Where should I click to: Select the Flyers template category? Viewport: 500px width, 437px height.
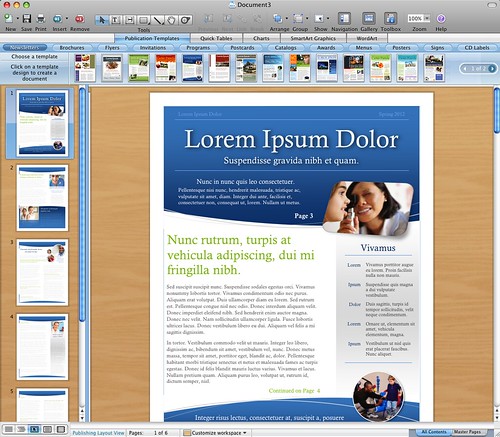(112, 48)
